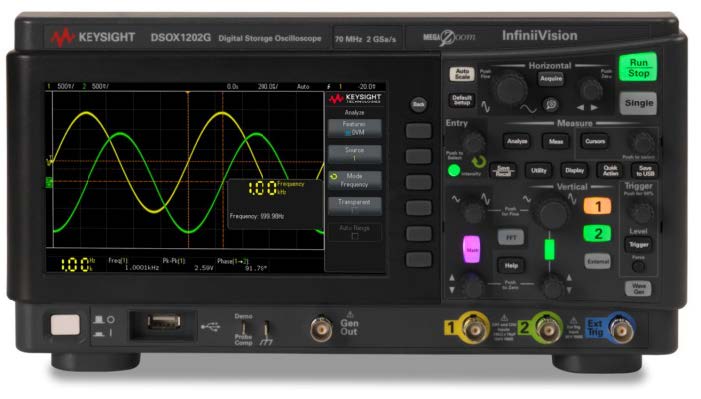Toggle the Transparent softkey option
The width and height of the screenshot is (701, 399).
(x=355, y=206)
